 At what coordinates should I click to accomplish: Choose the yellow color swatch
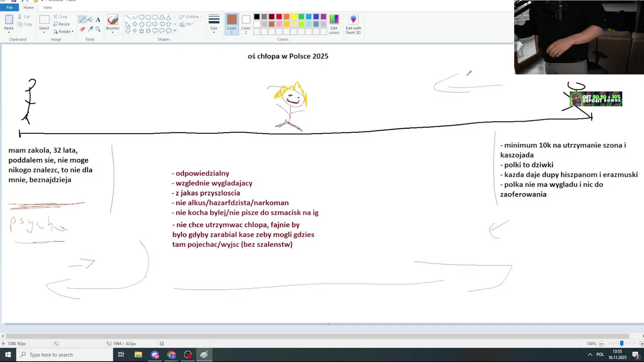294,17
